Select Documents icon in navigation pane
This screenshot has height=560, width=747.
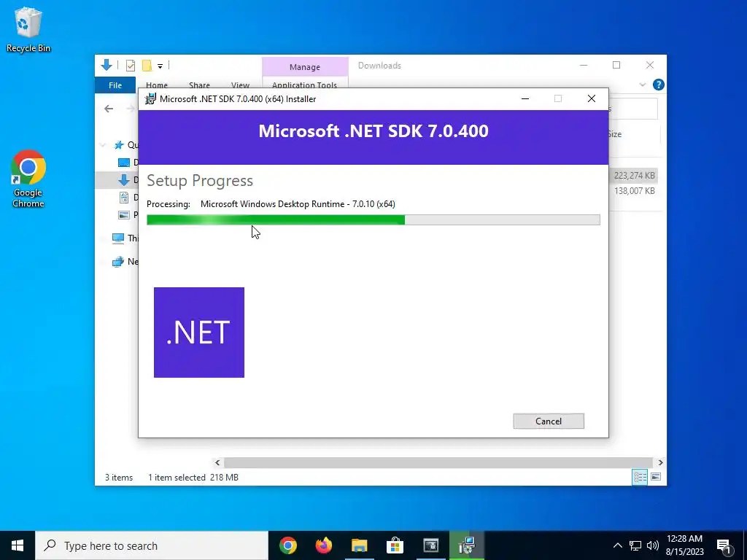click(124, 198)
